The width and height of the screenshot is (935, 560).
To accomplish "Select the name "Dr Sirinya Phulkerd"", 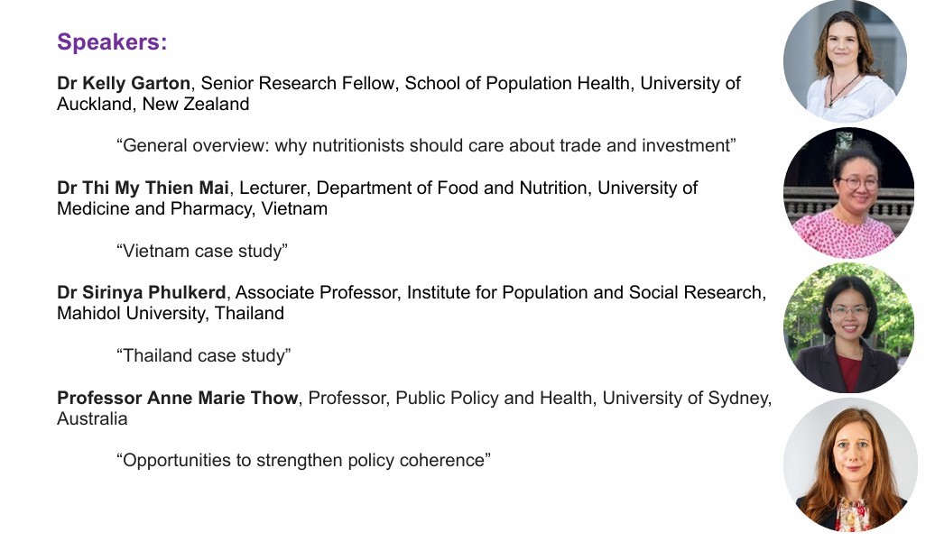I will [x=142, y=293].
